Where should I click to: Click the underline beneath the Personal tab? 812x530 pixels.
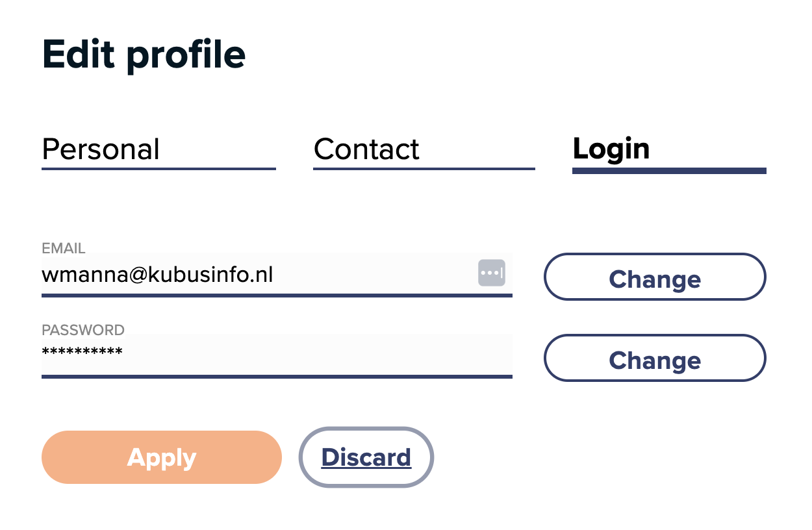[x=159, y=169]
